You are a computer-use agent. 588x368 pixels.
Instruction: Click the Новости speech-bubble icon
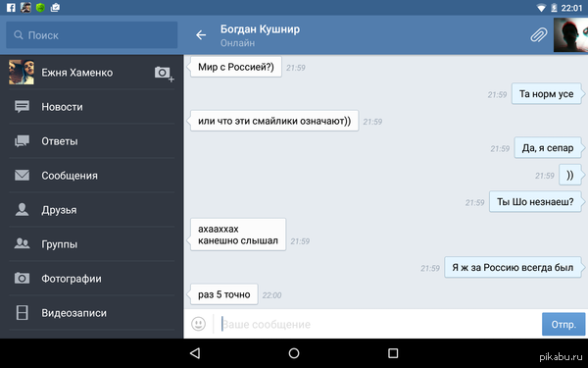[23, 107]
